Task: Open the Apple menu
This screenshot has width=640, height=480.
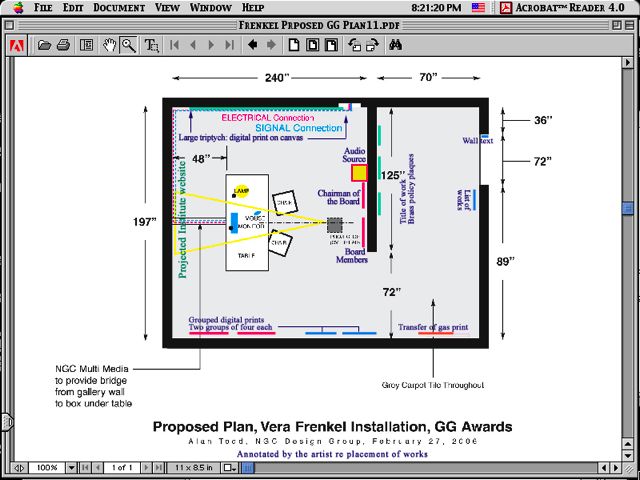Action: (x=18, y=7)
